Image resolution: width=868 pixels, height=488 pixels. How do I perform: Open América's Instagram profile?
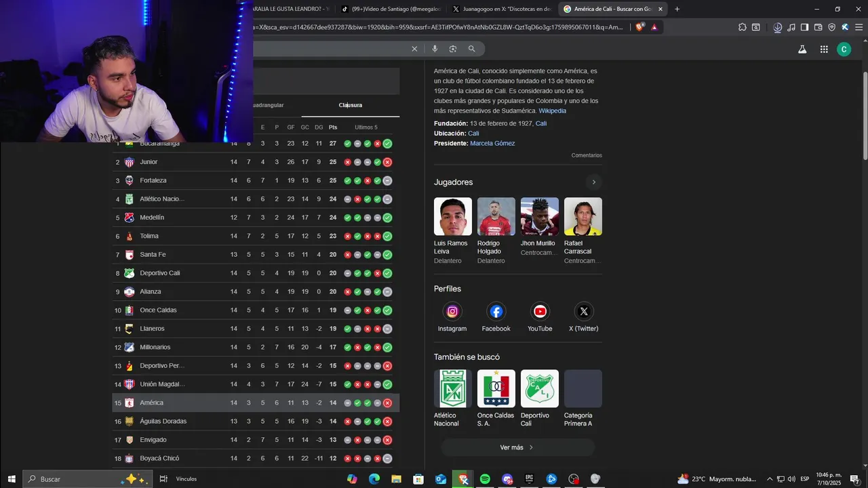pos(452,317)
